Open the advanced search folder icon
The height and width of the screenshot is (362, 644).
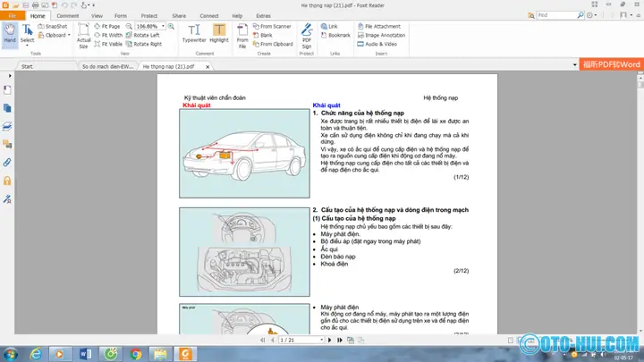531,15
